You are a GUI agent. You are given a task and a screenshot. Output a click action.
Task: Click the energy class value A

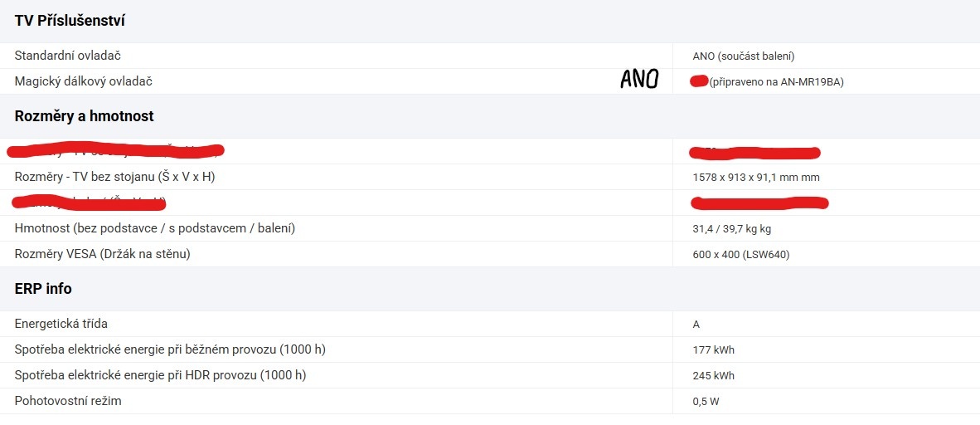click(x=696, y=325)
